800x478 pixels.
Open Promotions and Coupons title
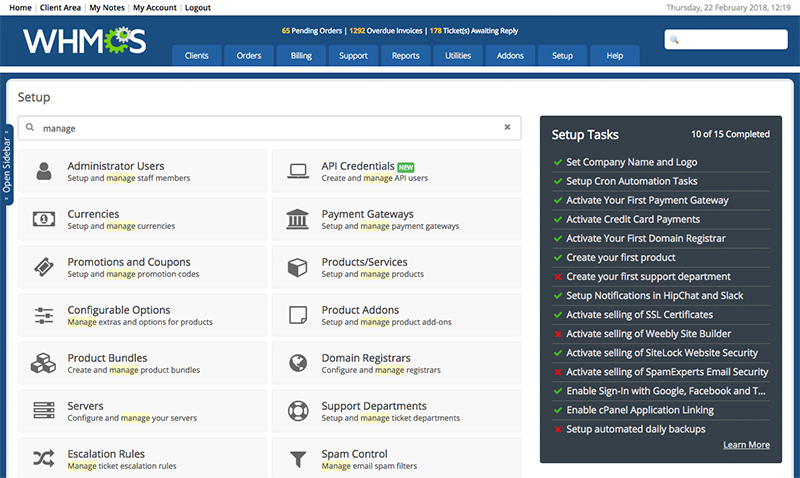pos(129,262)
